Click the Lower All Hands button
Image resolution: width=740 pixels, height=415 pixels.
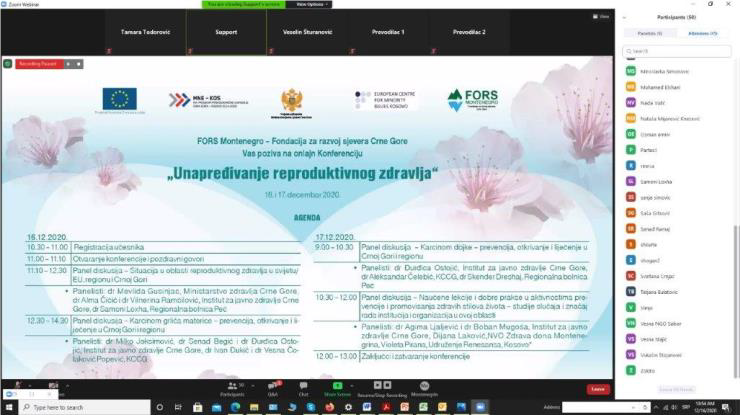tap(676, 390)
